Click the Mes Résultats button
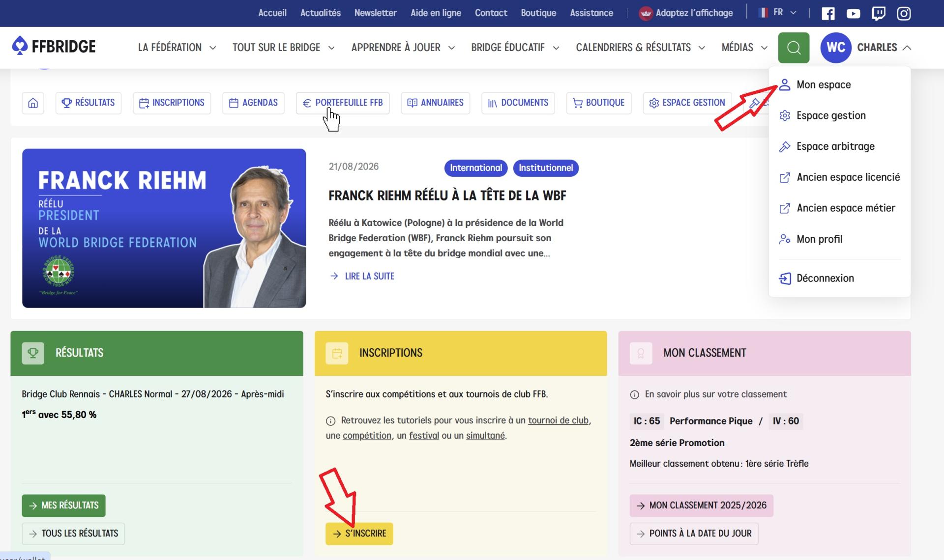The height and width of the screenshot is (560, 944). click(x=63, y=505)
